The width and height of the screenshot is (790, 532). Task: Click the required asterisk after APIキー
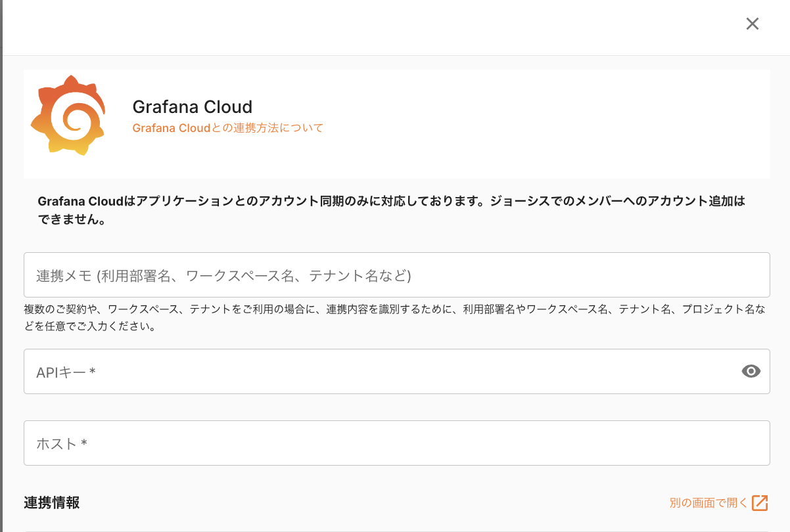[93, 372]
